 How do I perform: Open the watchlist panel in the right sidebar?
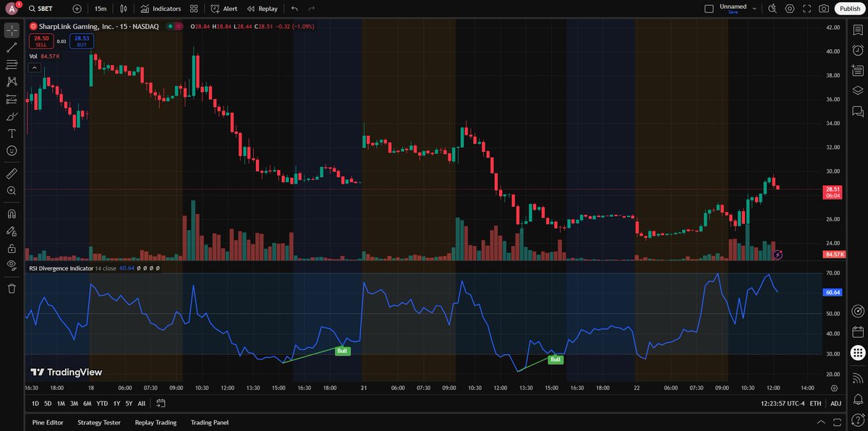click(x=858, y=30)
